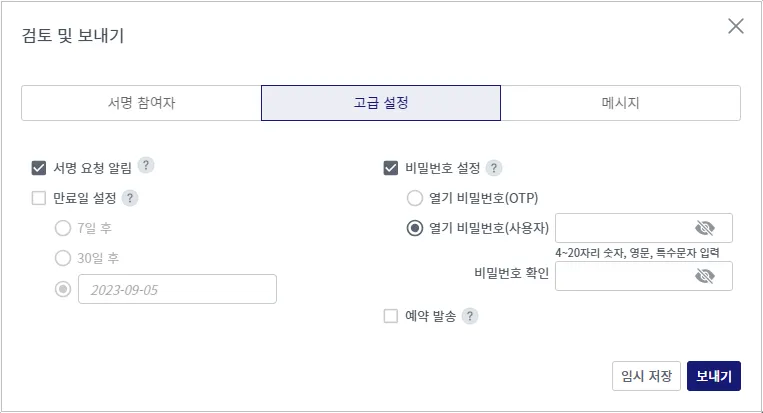Viewport: 763px width, 413px height.
Task: Click help icon beside 예약 발송
Action: click(470, 316)
